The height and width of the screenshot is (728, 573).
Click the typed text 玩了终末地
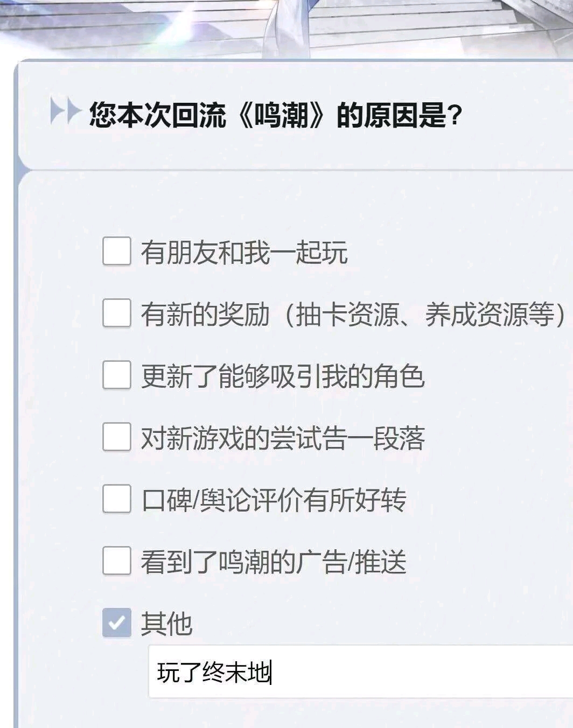pyautogui.click(x=213, y=673)
